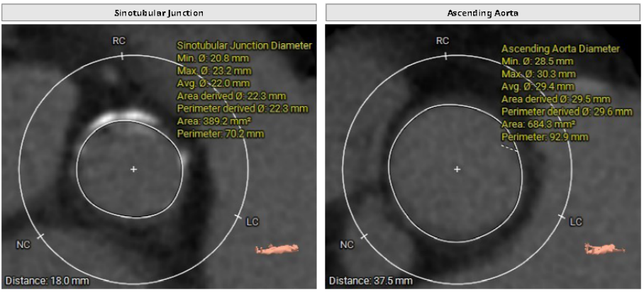The height and width of the screenshot is (292, 644).
Task: Select the Sinotubular Junction panel header
Action: [159, 13]
